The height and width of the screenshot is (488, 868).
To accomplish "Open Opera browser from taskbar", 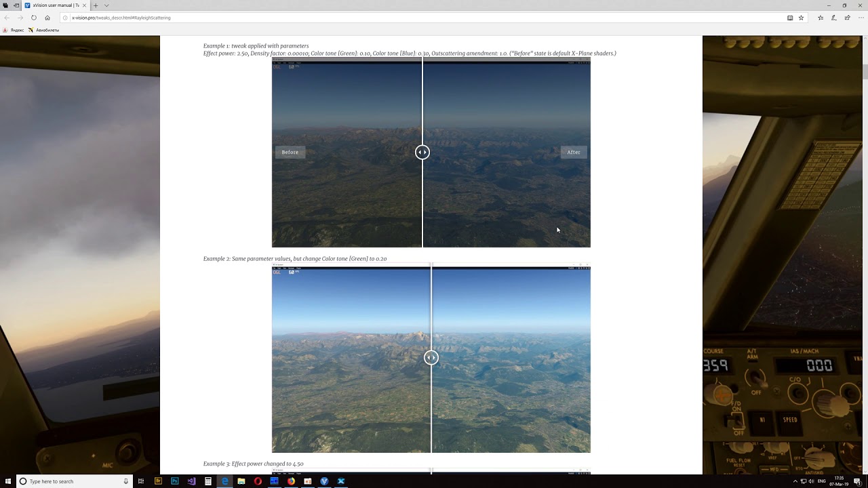I will click(x=258, y=481).
